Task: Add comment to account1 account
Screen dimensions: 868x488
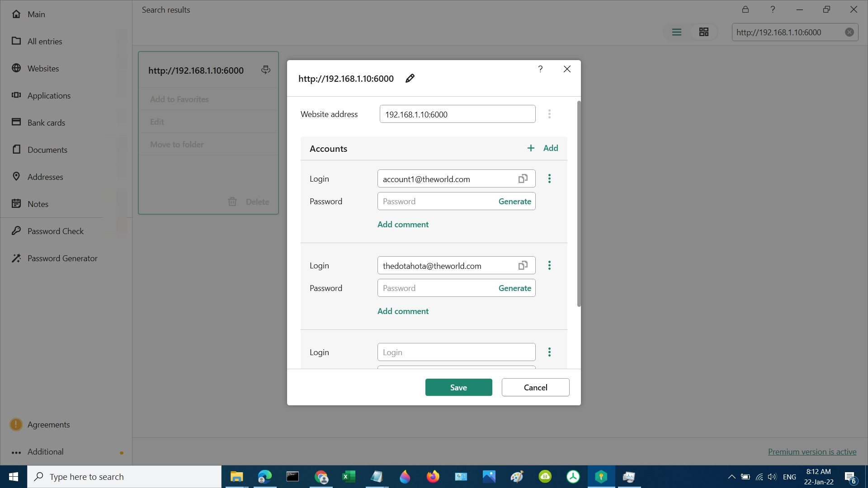Action: [x=403, y=224]
